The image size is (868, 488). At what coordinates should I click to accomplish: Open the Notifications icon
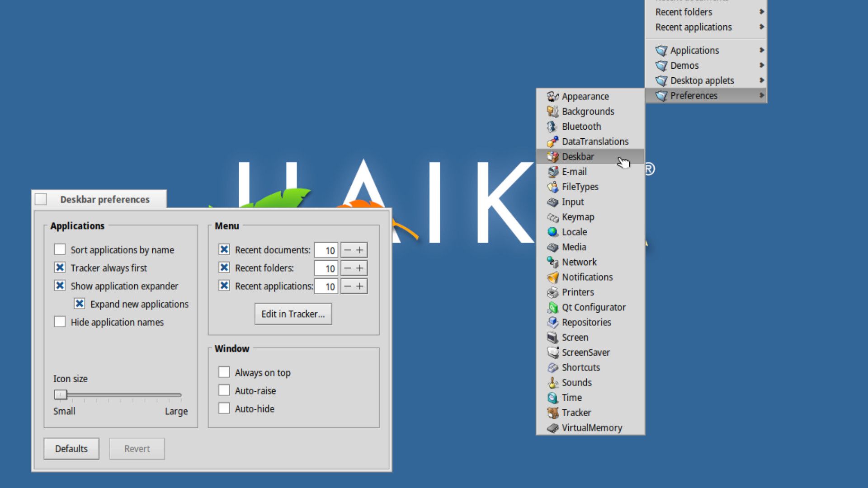(552, 277)
